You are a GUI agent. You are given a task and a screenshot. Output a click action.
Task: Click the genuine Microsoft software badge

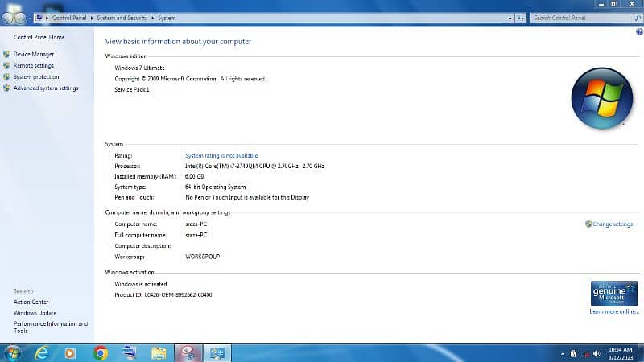tap(613, 293)
